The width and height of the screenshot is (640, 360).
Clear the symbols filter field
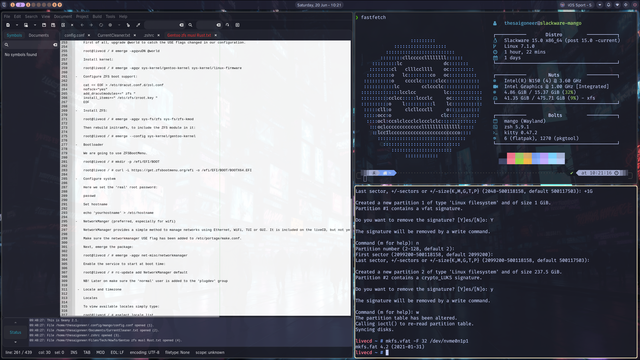pos(55,44)
